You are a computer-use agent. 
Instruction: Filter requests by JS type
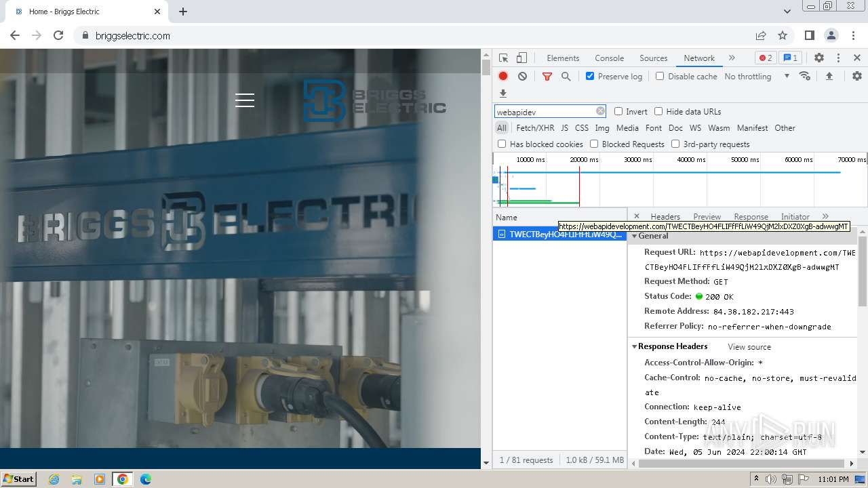(564, 127)
